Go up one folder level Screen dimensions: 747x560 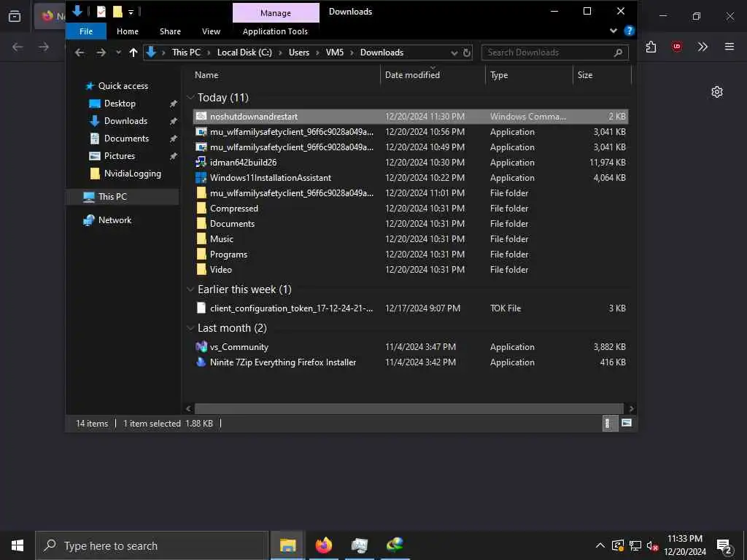(133, 52)
